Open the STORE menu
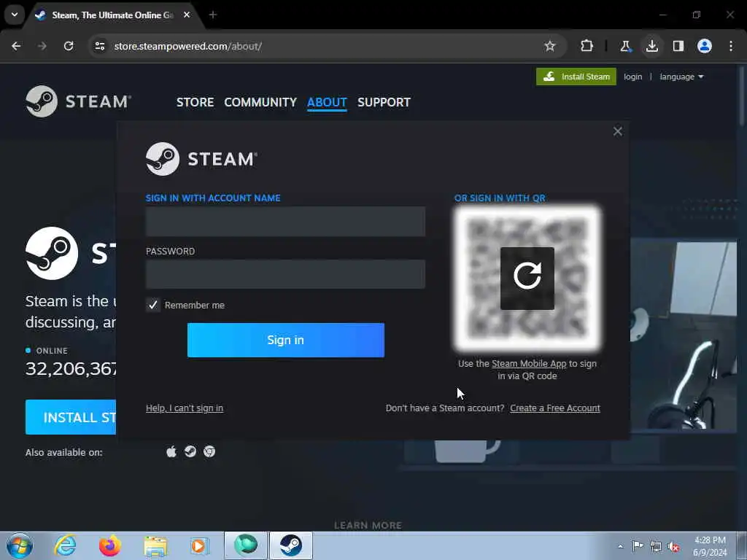This screenshot has height=560, width=747. [195, 102]
